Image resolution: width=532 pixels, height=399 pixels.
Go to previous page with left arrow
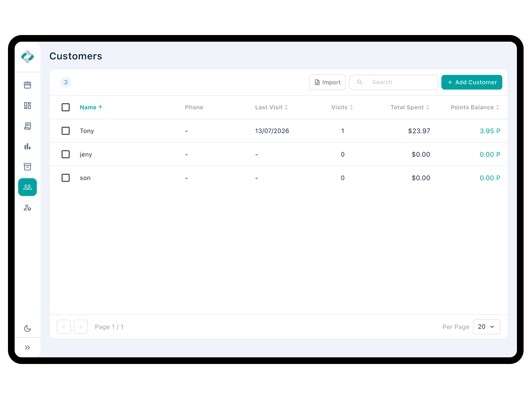tap(64, 327)
